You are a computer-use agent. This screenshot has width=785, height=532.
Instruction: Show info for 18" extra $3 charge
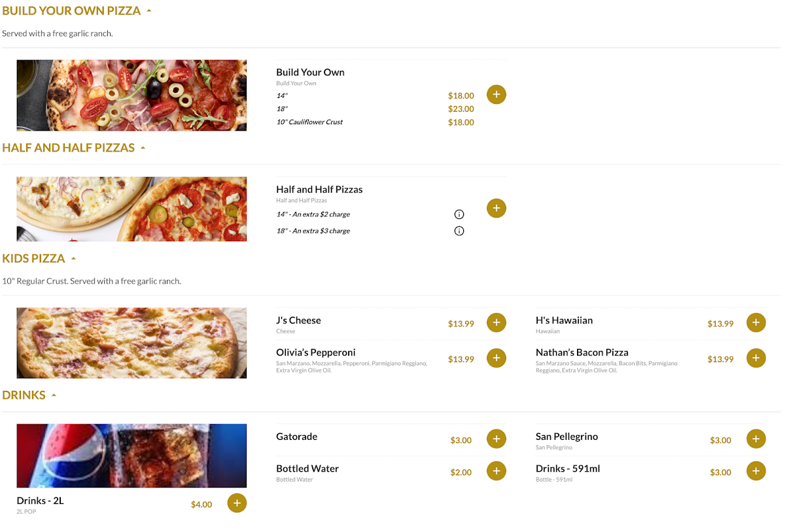459,231
